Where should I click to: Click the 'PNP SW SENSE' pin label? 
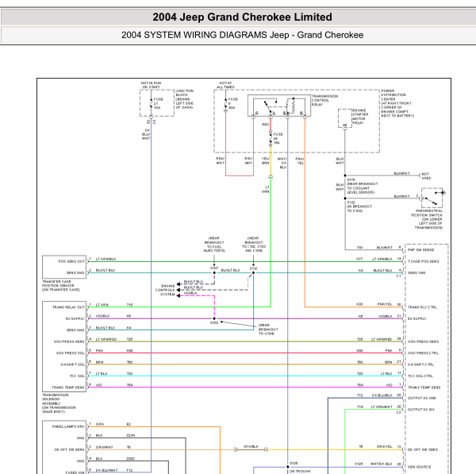pyautogui.click(x=420, y=250)
